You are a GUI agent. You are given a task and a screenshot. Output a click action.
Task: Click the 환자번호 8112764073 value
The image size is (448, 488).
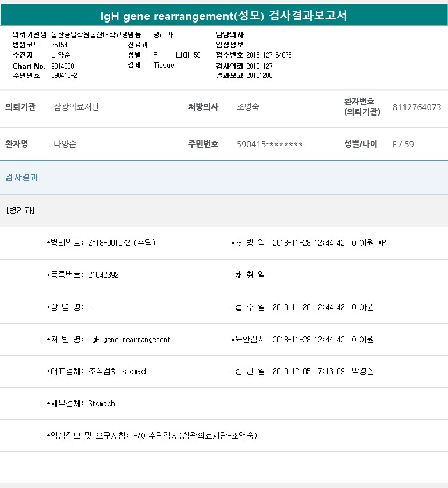pyautogui.click(x=417, y=107)
